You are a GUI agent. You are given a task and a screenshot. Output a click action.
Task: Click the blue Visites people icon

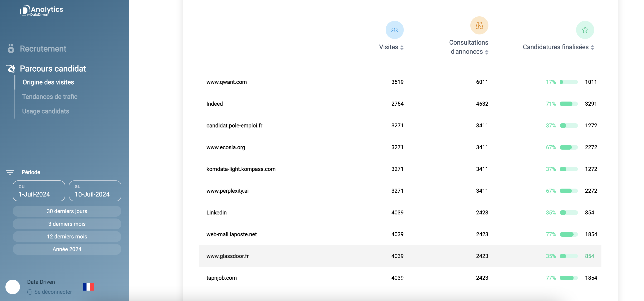coord(394,30)
